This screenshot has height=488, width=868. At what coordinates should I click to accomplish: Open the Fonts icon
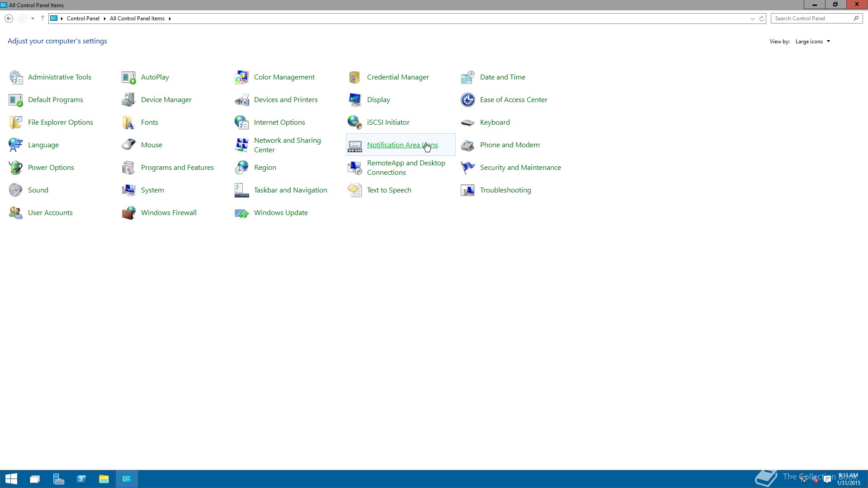point(129,122)
